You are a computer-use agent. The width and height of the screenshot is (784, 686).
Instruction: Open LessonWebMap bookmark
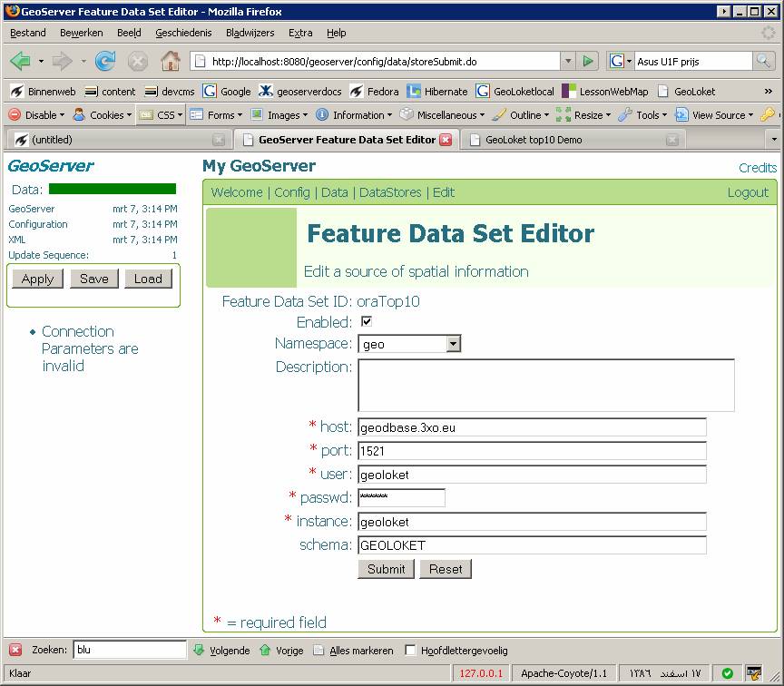[x=605, y=92]
